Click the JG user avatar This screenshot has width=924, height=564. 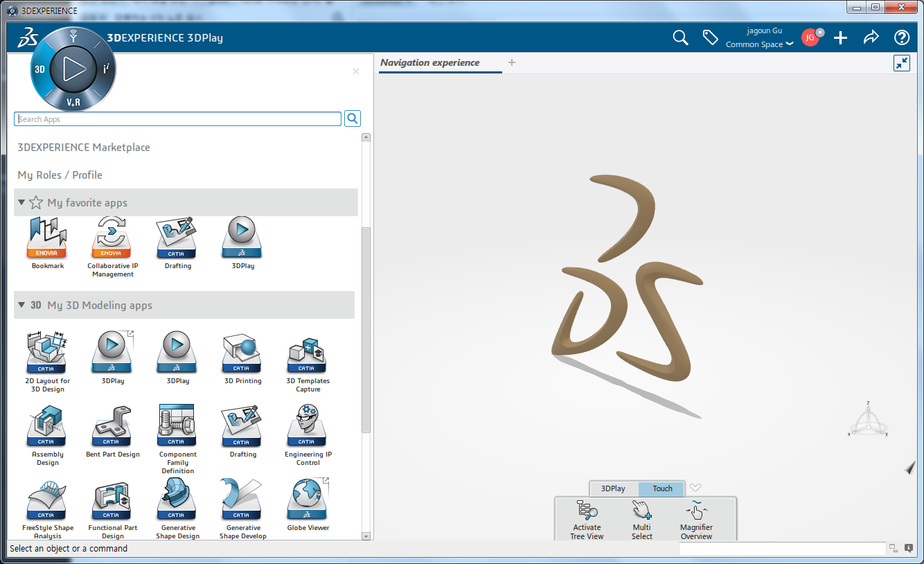tap(811, 37)
